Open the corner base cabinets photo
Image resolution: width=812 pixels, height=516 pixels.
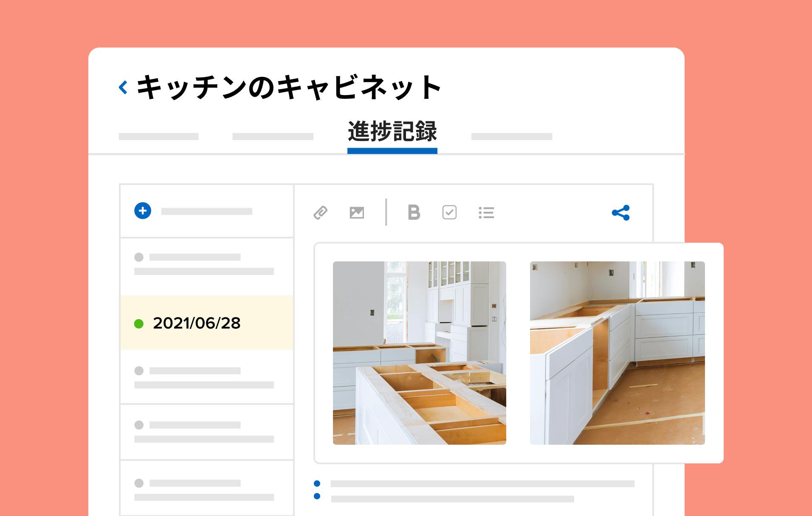click(617, 353)
